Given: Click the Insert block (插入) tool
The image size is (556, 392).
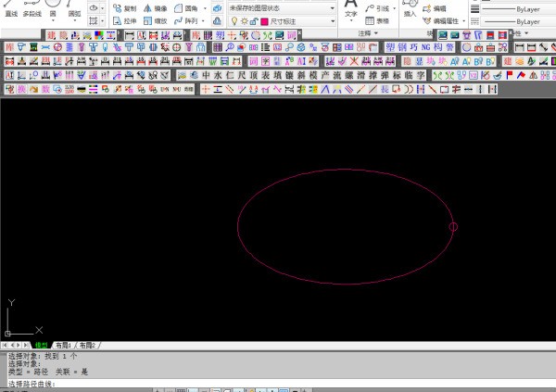Looking at the screenshot, I should point(409,10).
